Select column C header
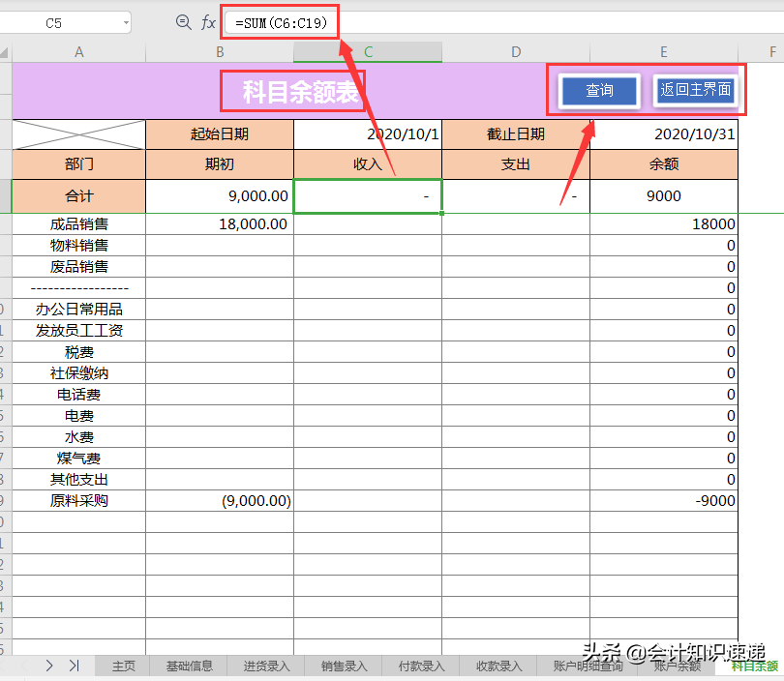 pos(368,52)
